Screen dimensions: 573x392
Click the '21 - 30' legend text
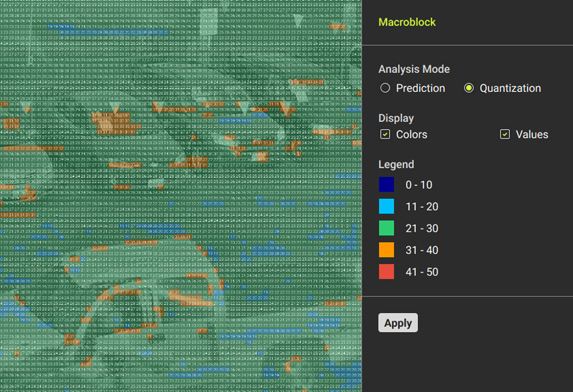[422, 229]
